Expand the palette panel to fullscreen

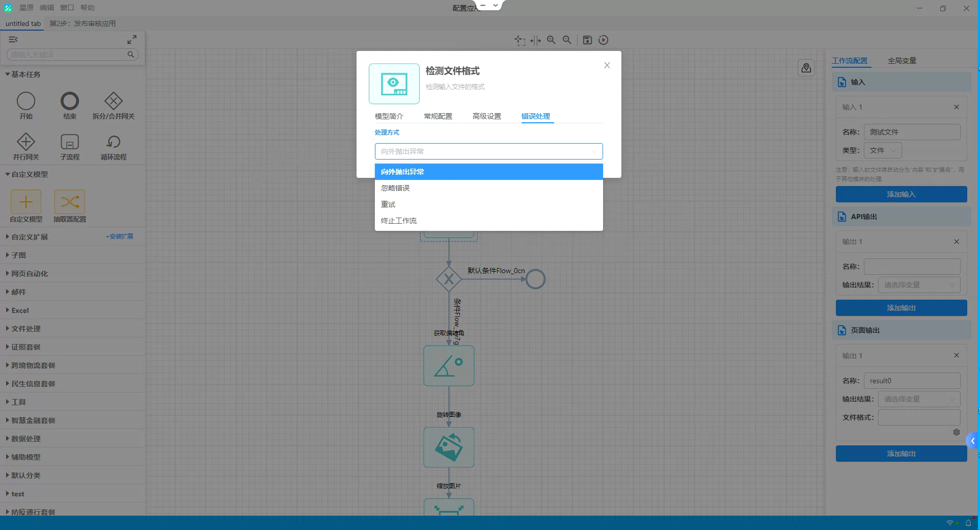tap(132, 39)
